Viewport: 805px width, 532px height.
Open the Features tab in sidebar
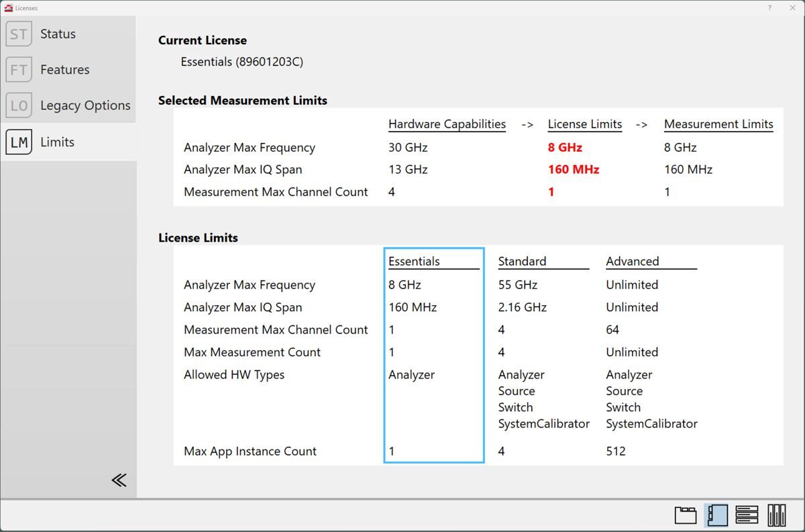[68, 70]
